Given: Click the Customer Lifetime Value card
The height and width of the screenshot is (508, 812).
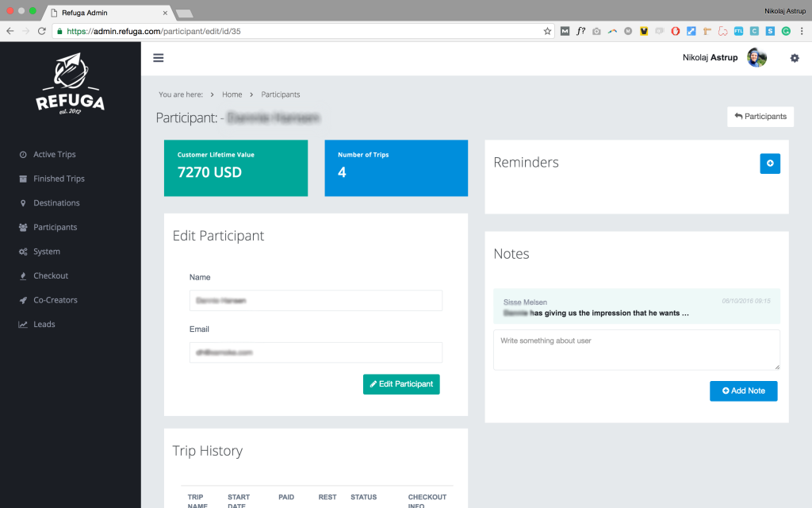Looking at the screenshot, I should [x=236, y=168].
